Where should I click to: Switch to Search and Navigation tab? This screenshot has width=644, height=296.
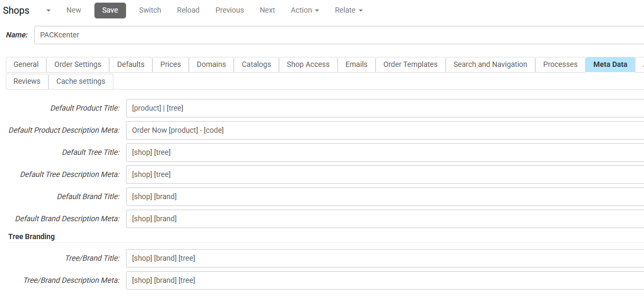(490, 64)
